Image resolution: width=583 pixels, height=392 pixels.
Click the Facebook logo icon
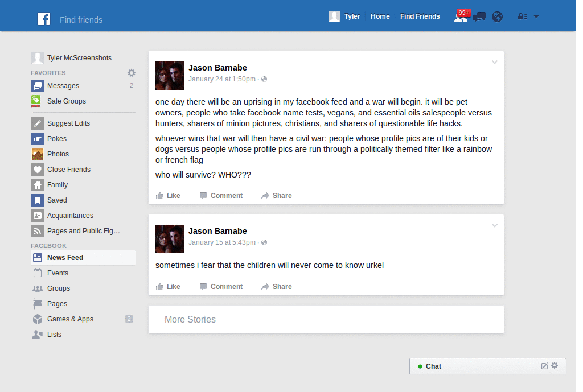coord(44,19)
